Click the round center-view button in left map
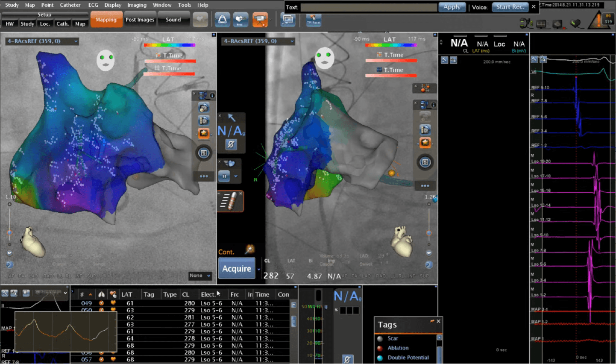Image resolution: width=616 pixels, height=364 pixels. tap(204, 153)
